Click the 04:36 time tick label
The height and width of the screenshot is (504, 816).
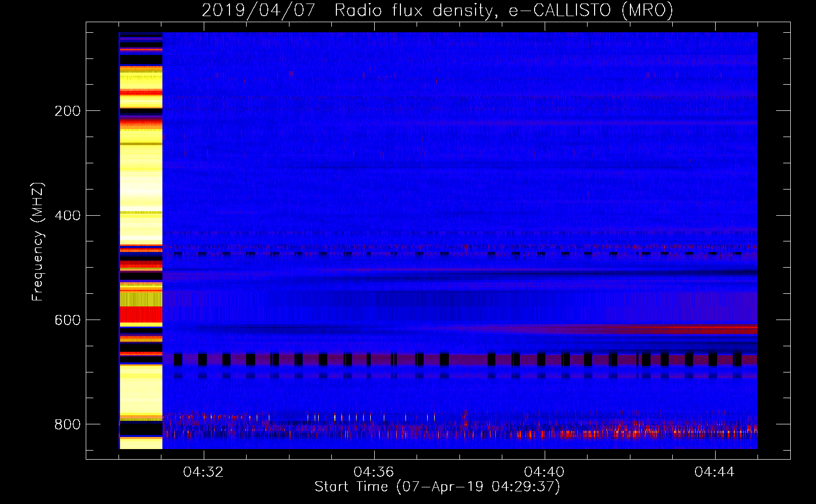[374, 472]
